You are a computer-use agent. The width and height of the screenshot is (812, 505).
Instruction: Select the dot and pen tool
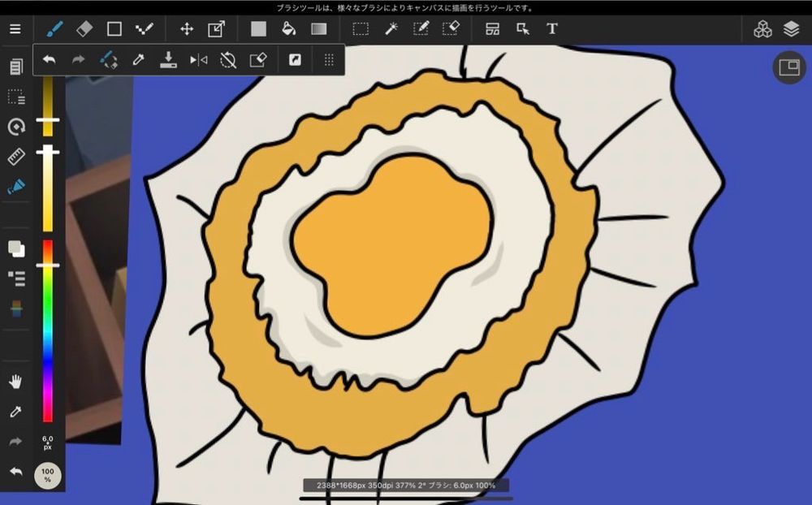coord(144,29)
